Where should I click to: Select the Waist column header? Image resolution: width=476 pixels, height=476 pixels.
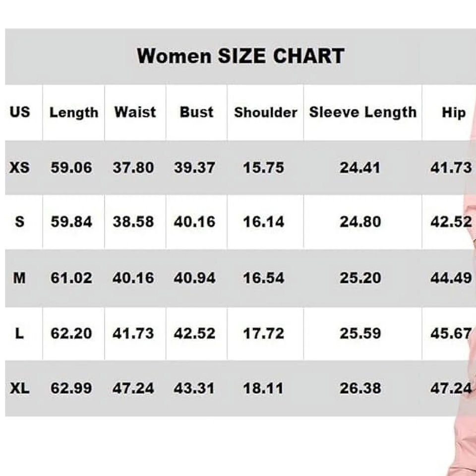click(135, 112)
